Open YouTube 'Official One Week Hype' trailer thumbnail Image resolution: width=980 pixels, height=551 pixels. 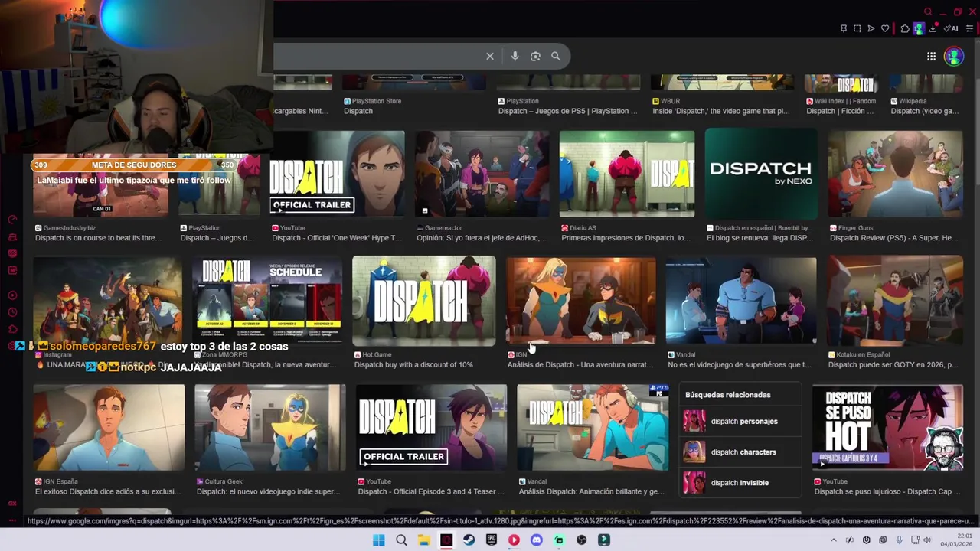[x=337, y=174]
